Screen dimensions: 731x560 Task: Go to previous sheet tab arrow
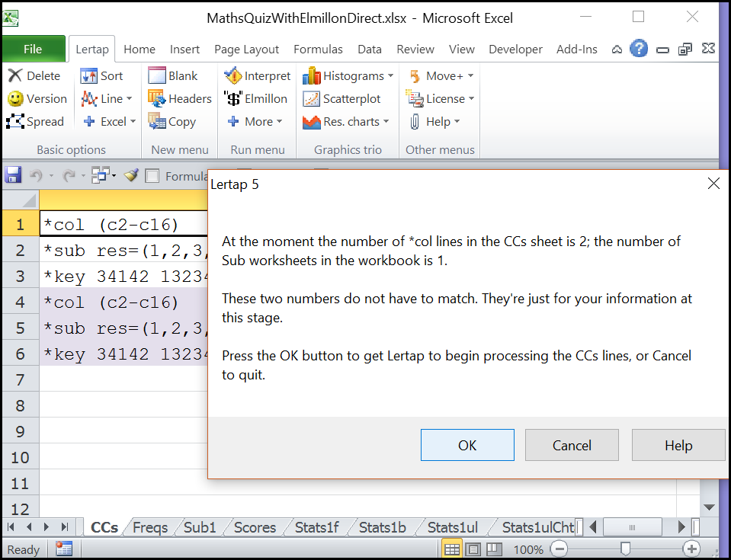(x=29, y=527)
